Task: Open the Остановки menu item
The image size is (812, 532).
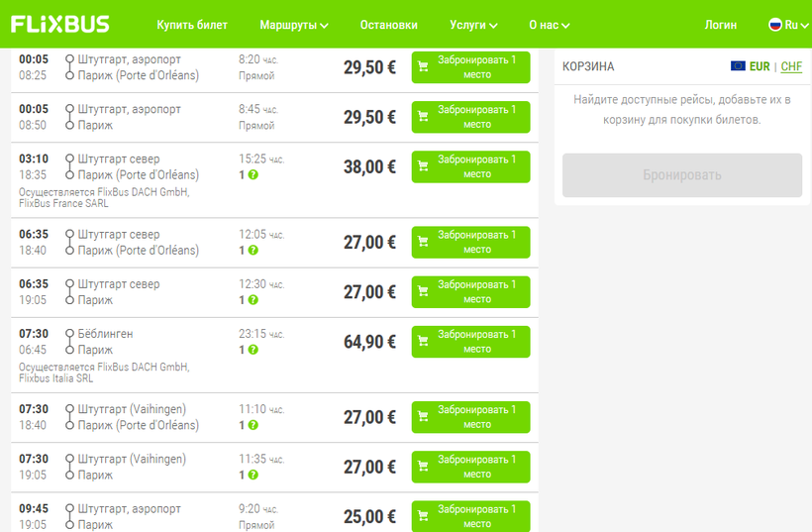Action: pos(388,25)
